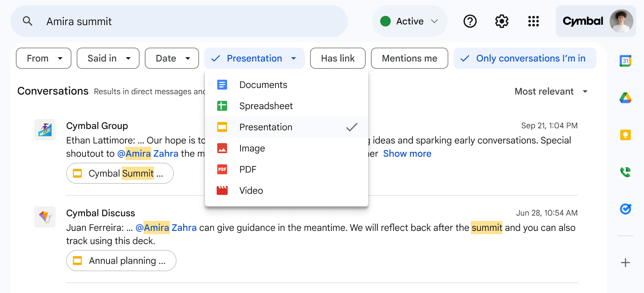This screenshot has height=293, width=644.
Task: Toggle Only conversations I'm in filter
Action: (525, 58)
